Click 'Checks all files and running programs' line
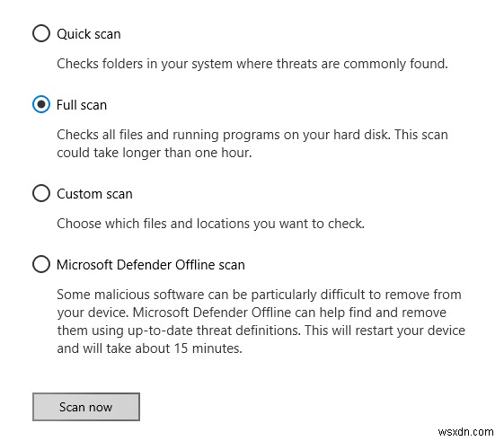Screen dimensions: 504x441 pos(252,135)
